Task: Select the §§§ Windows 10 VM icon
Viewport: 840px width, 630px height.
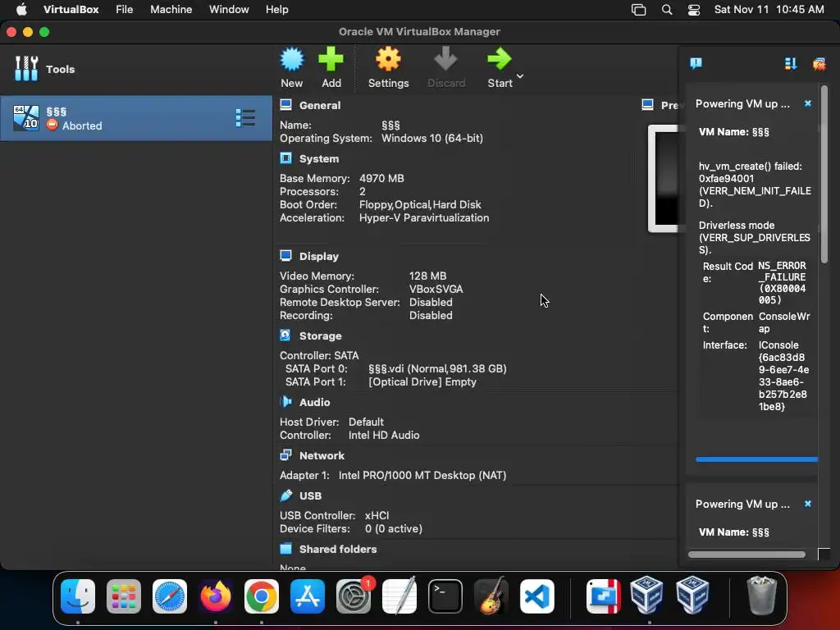Action: coord(26,118)
